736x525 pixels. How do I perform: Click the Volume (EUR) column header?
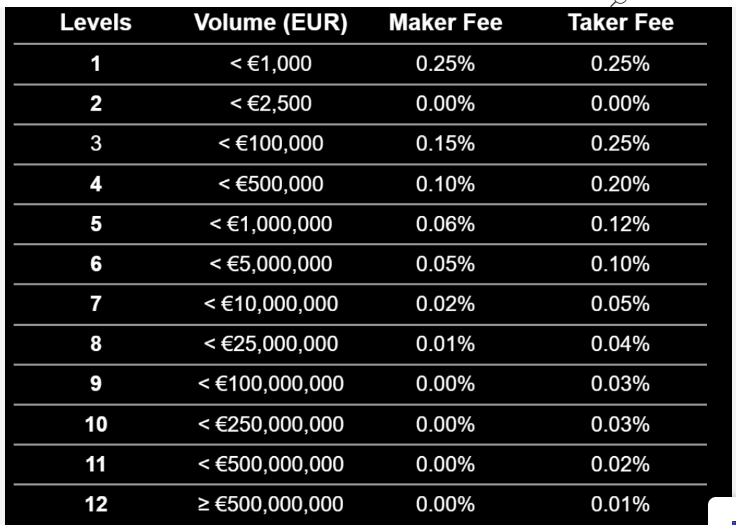[x=271, y=23]
